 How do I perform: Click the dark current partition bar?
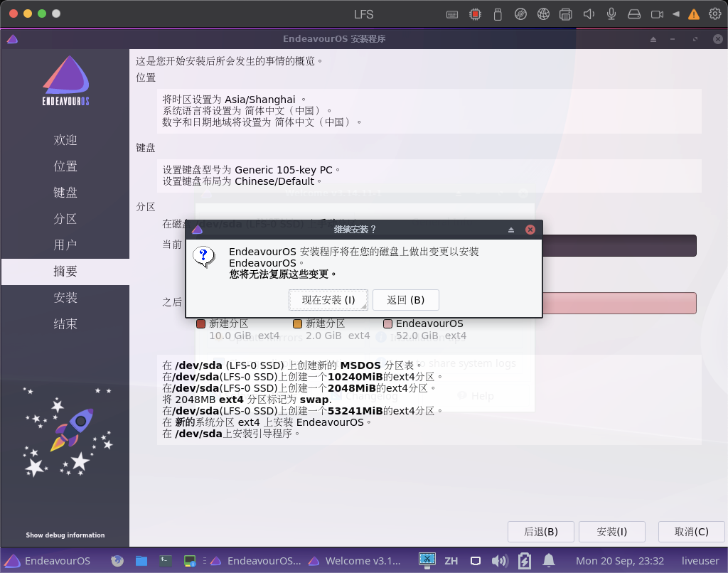click(x=619, y=246)
